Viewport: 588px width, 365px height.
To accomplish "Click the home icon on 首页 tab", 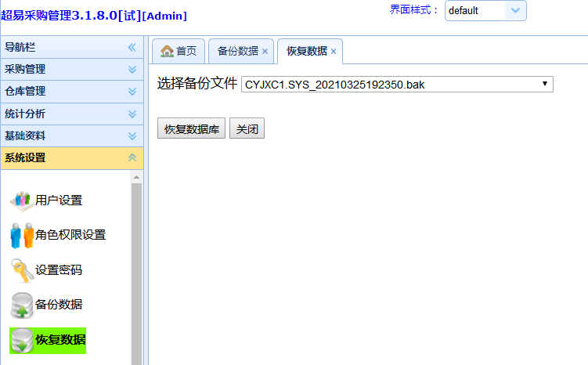I will (167, 52).
